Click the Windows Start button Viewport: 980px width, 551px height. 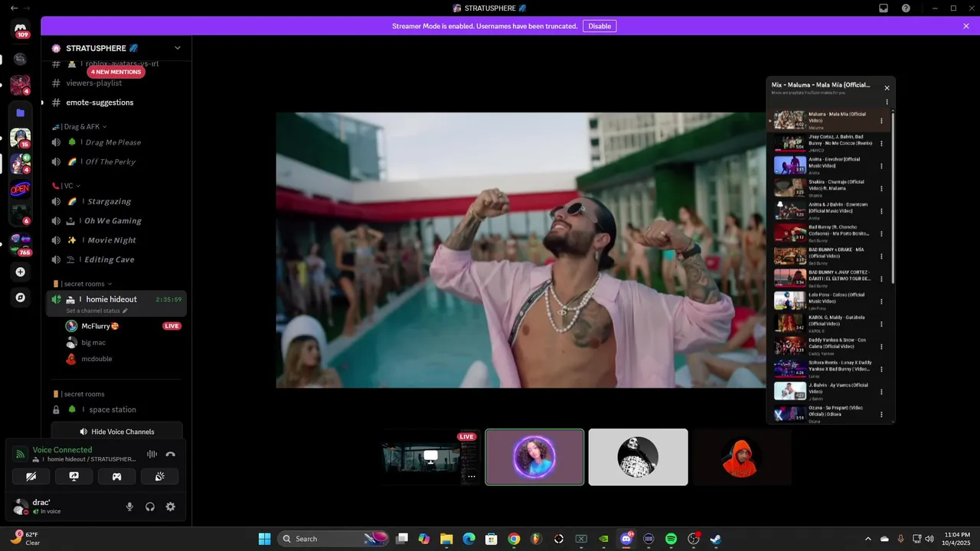(x=264, y=539)
